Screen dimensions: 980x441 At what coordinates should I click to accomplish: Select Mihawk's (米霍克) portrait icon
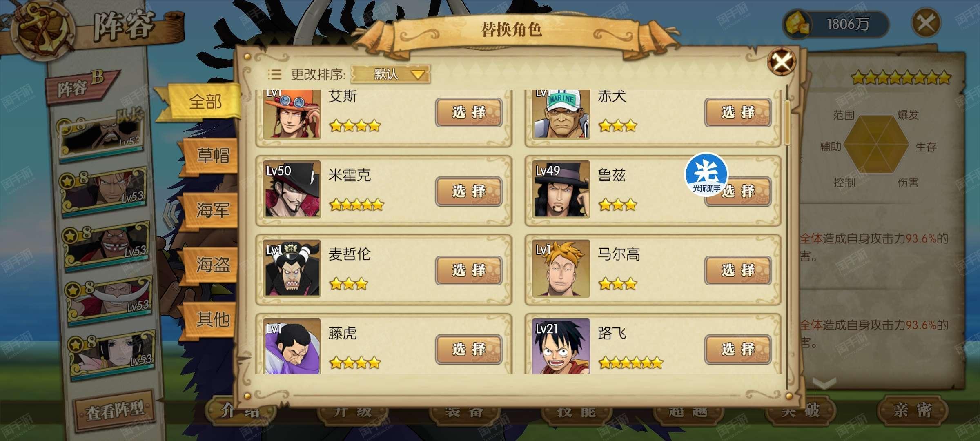click(292, 189)
